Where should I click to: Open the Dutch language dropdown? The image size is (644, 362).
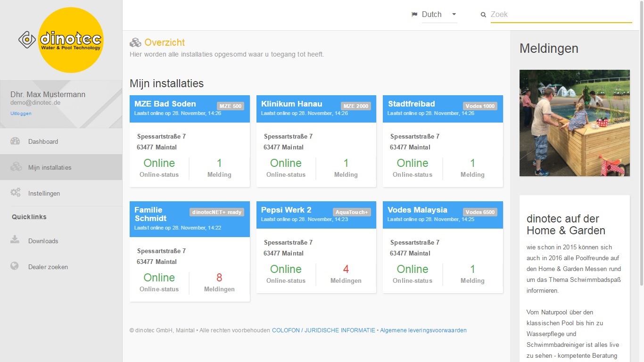(439, 15)
